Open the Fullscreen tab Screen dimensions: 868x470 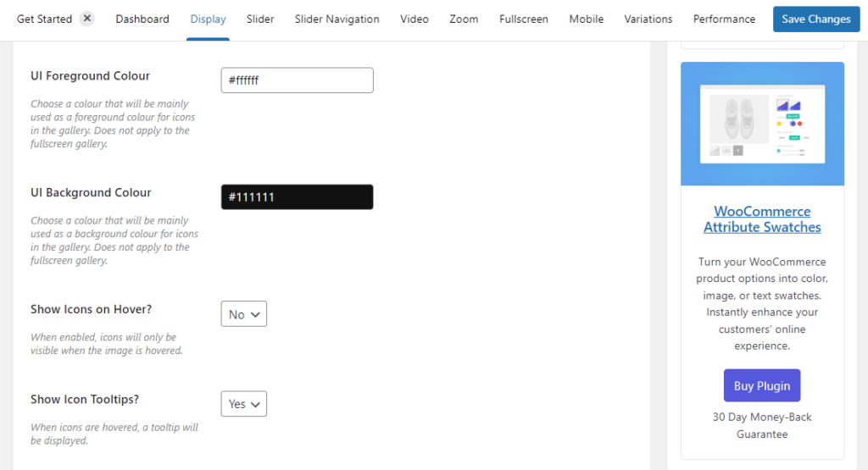[524, 19]
